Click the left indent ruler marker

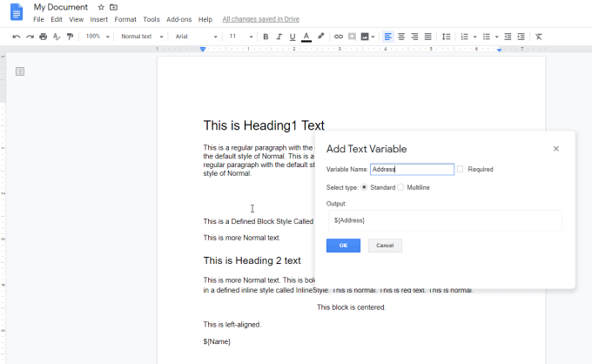[203, 50]
